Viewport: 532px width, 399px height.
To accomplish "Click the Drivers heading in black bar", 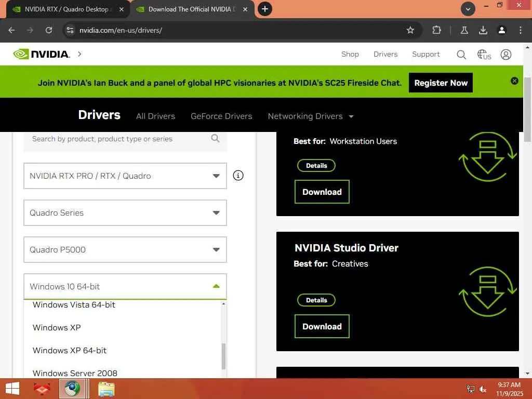I will [99, 115].
